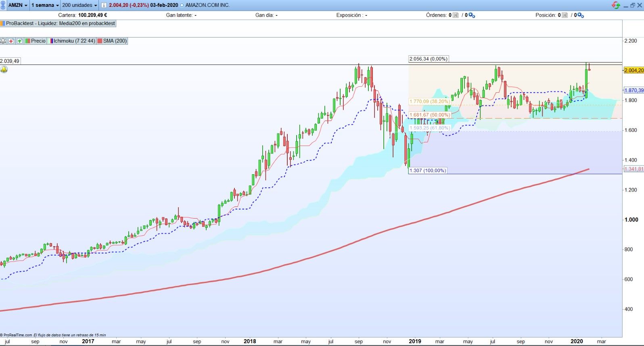Click the circle indicator before AMAZON.COM INC.
The image size is (644, 346).
[182, 5]
